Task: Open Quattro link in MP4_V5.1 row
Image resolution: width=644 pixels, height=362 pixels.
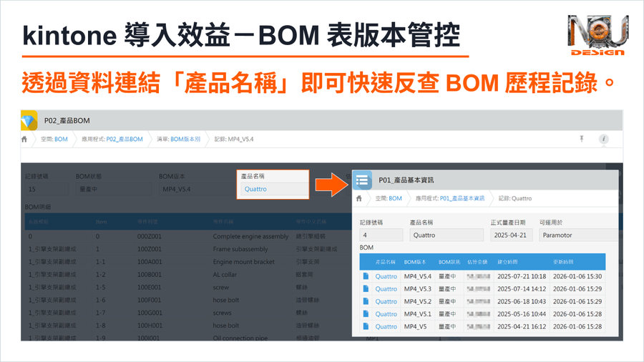Action: [386, 314]
